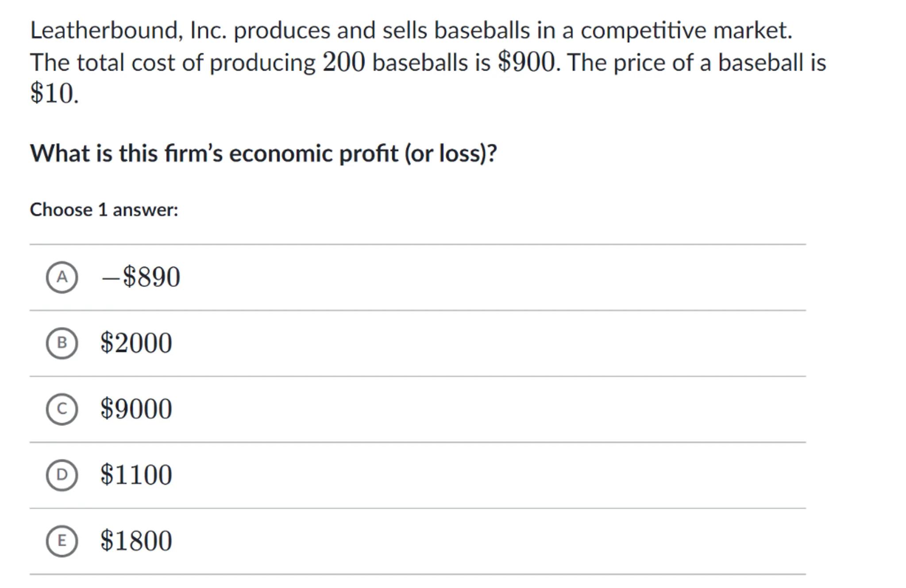Click the −$890 answer text
Image resolution: width=906 pixels, height=588 pixels.
tap(141, 277)
